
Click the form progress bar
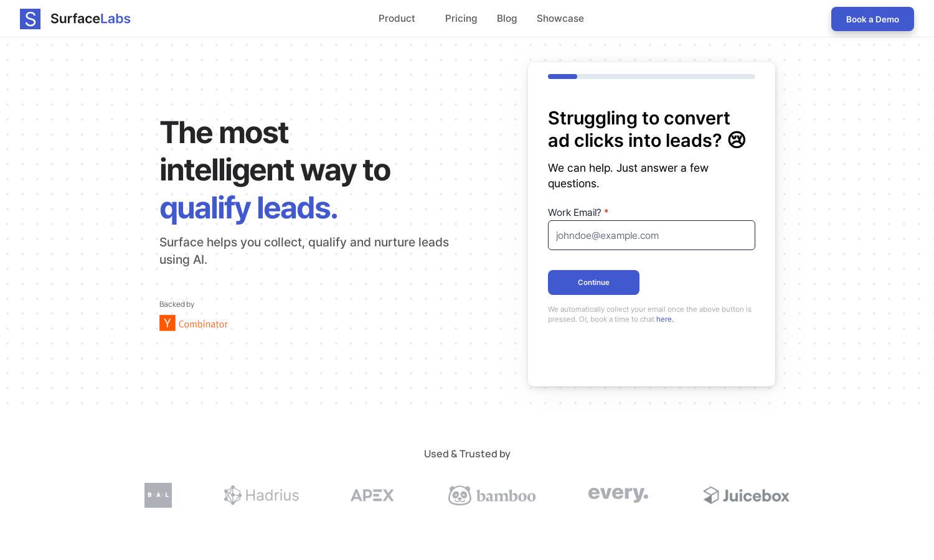tap(651, 77)
